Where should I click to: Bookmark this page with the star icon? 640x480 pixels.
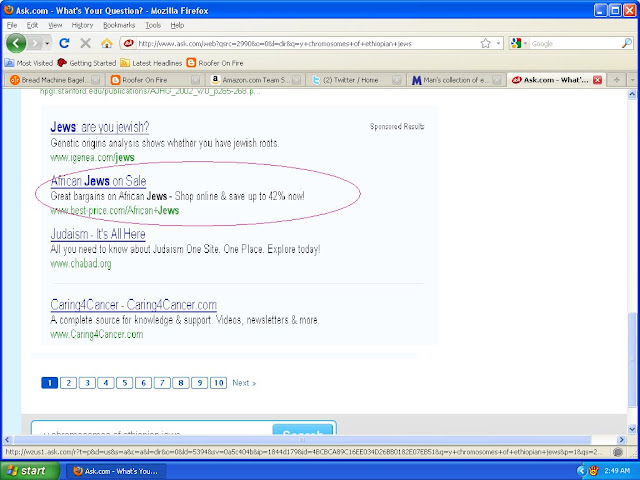click(485, 43)
